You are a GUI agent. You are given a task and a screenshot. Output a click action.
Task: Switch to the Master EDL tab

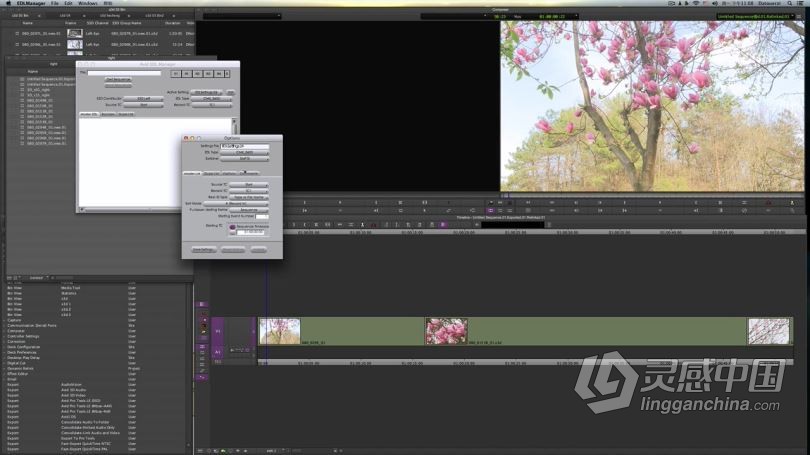[89, 114]
